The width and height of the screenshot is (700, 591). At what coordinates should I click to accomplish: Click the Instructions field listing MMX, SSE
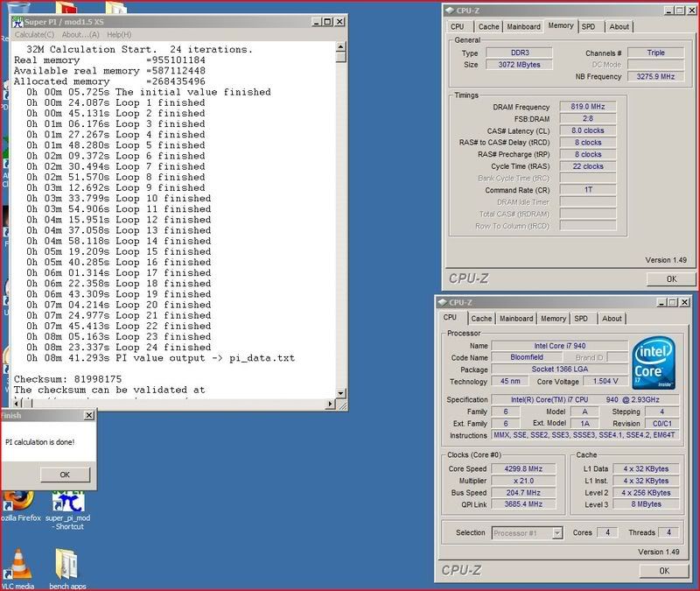584,435
